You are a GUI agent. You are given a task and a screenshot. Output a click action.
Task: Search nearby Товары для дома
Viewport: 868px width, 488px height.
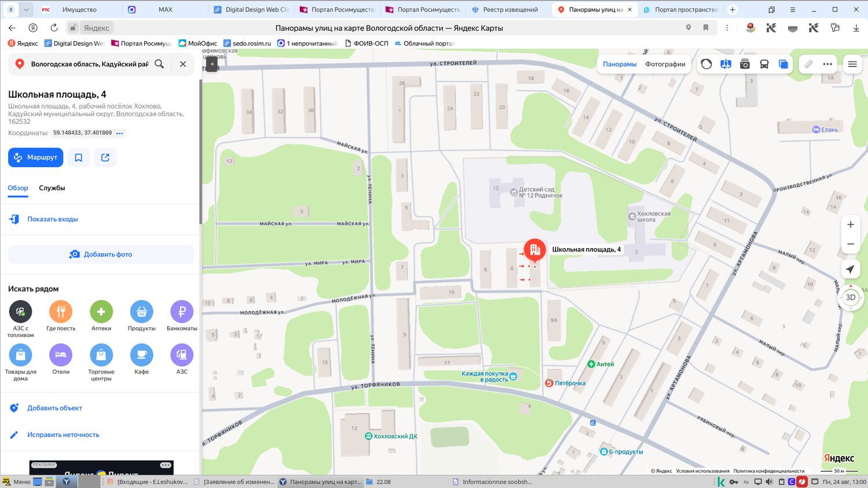[21, 363]
